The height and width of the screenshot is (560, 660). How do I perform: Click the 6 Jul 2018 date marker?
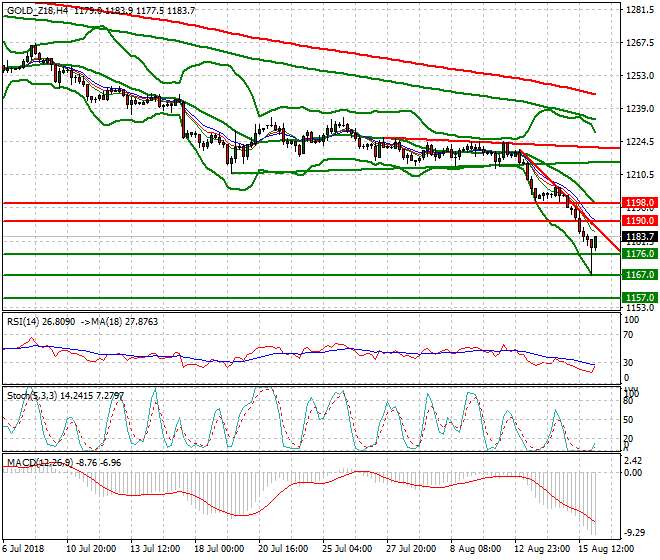[24, 549]
